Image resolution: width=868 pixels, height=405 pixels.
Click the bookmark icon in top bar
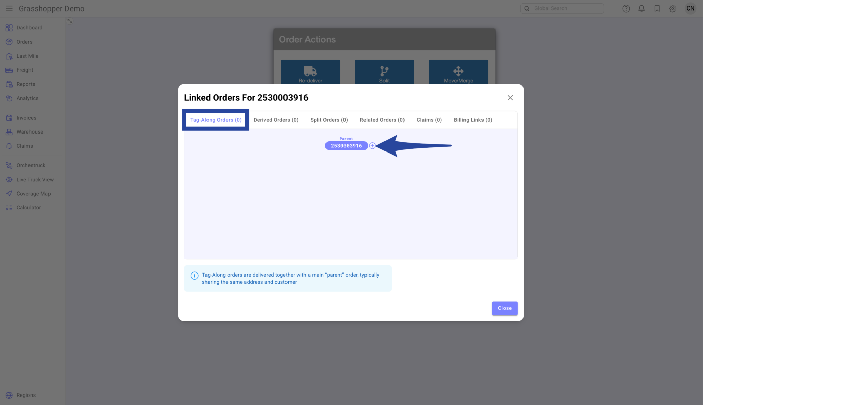tap(657, 8)
